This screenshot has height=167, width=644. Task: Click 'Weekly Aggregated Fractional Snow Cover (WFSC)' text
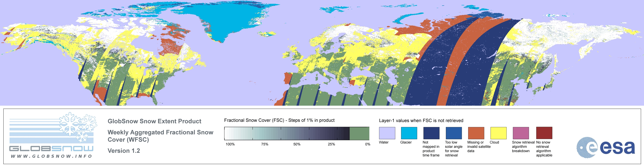click(x=161, y=136)
